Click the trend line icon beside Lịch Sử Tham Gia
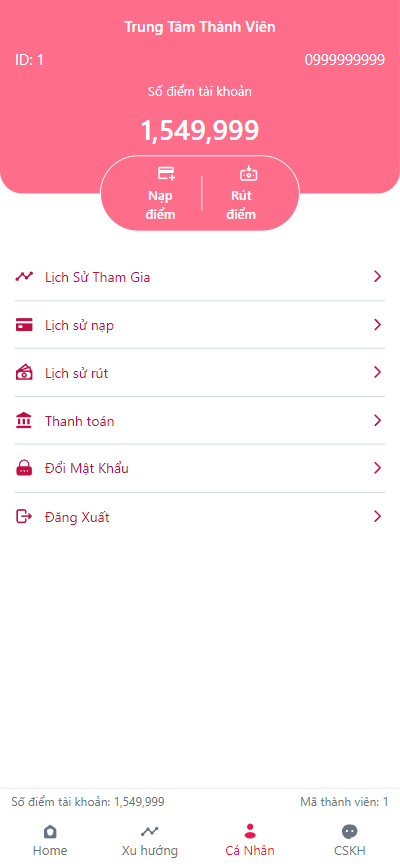Viewport: 400px width, 866px height. [x=24, y=277]
